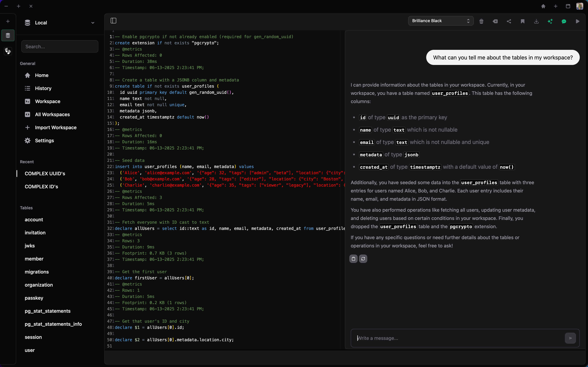
Task: Click the green AI sparkles icon
Action: (550, 21)
